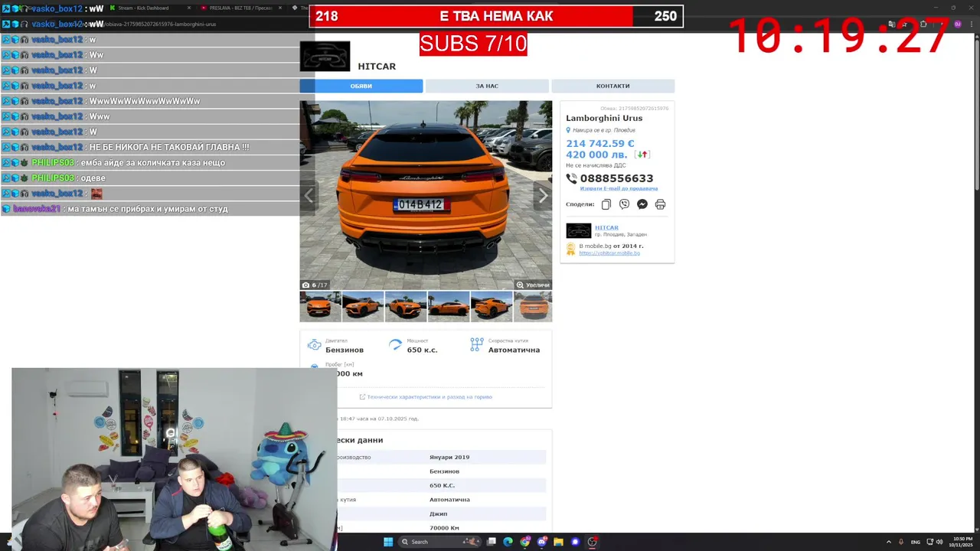Select the first front-view car thumbnail
Image resolution: width=980 pixels, height=551 pixels.
pyautogui.click(x=320, y=307)
